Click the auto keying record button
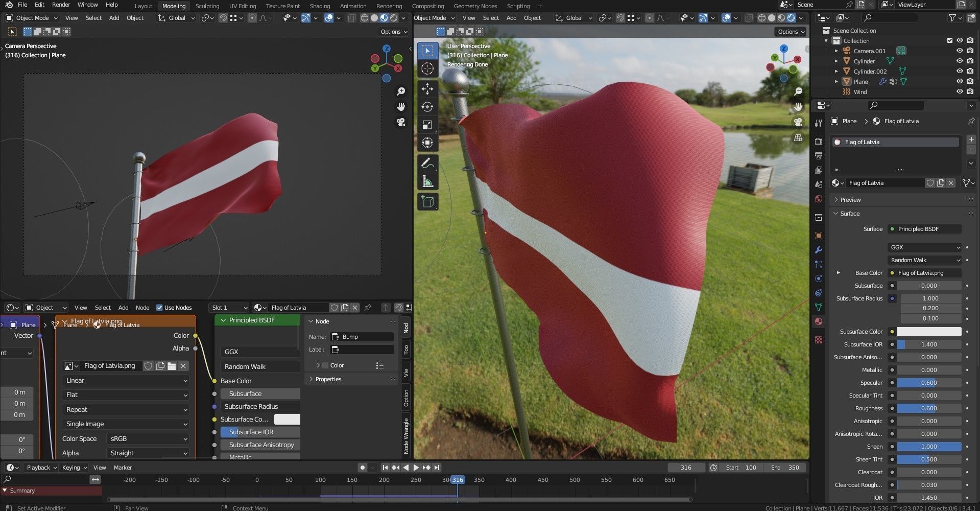Screen dimensions: 980x511 (x=362, y=468)
